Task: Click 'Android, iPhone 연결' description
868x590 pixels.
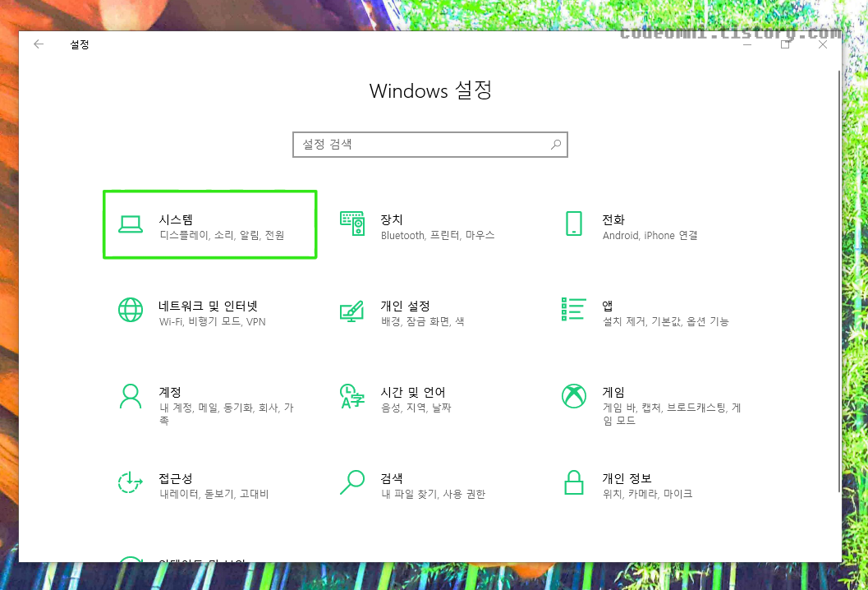Action: click(650, 236)
